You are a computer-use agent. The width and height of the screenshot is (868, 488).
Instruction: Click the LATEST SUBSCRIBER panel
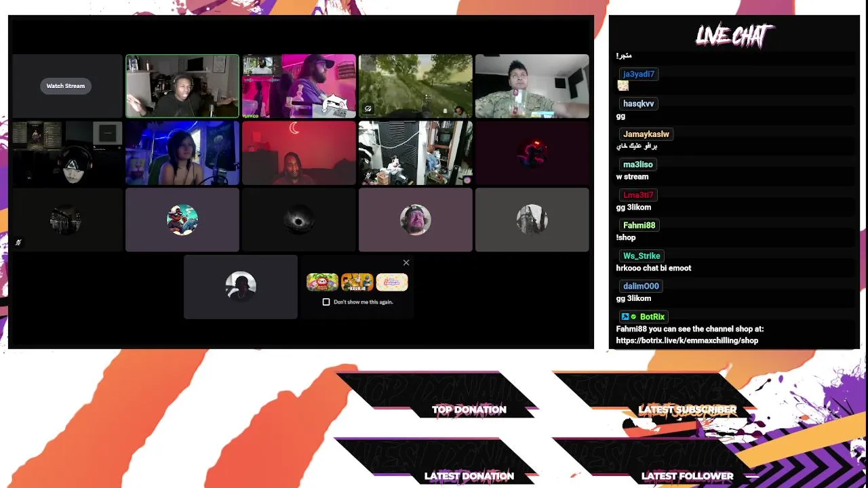click(x=655, y=394)
